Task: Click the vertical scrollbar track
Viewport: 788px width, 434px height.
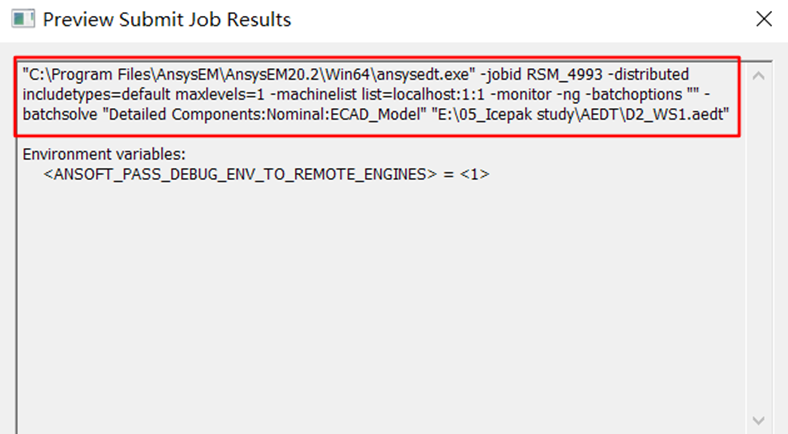Action: 759,250
